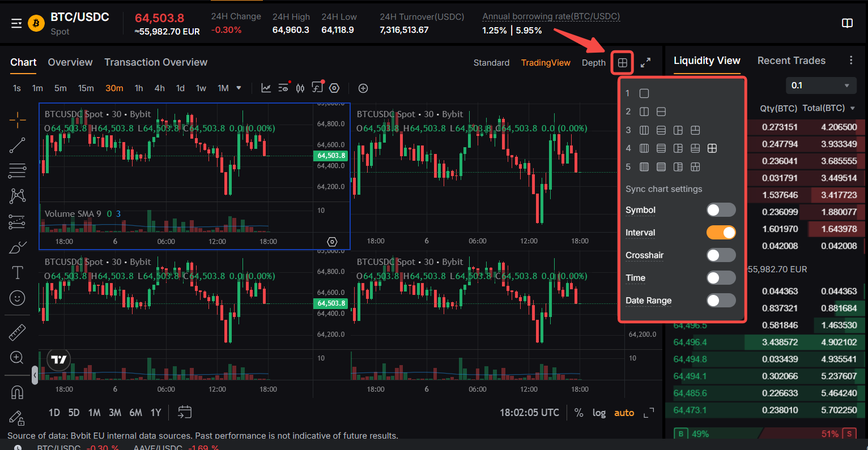
Task: Open the guide book icon in the header
Action: pos(847,23)
